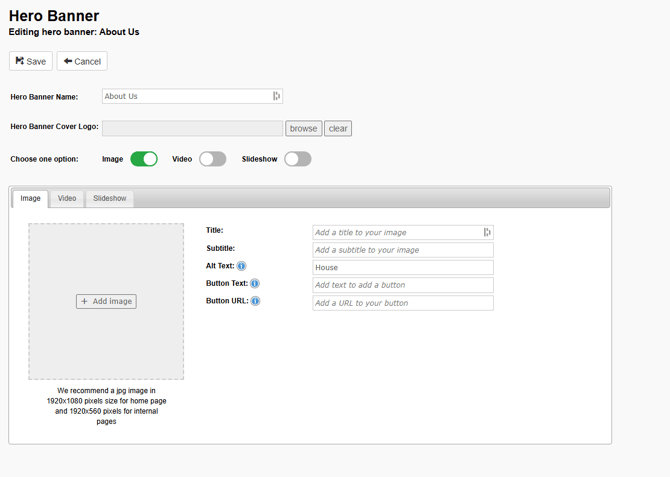670x477 pixels.
Task: Enable the Video option toggle
Action: [212, 159]
